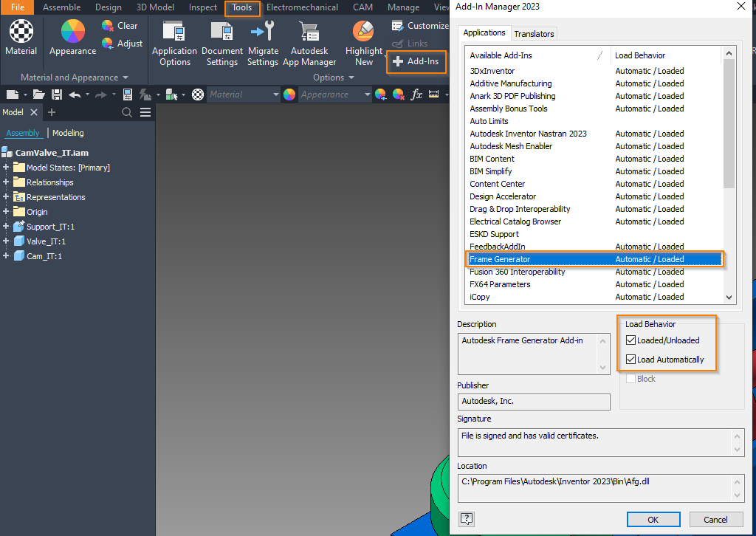The height and width of the screenshot is (536, 756).
Task: Open Application Options
Action: pyautogui.click(x=174, y=44)
